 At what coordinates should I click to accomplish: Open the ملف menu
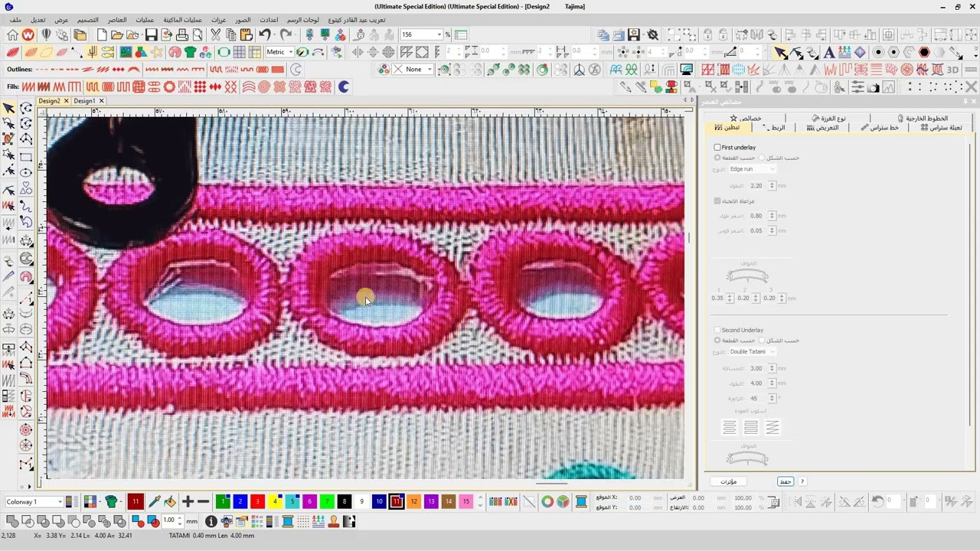(x=16, y=19)
